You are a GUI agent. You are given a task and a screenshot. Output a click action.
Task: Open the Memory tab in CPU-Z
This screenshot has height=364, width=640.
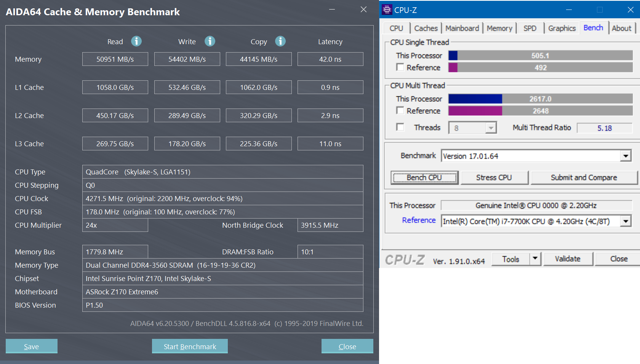(x=499, y=28)
